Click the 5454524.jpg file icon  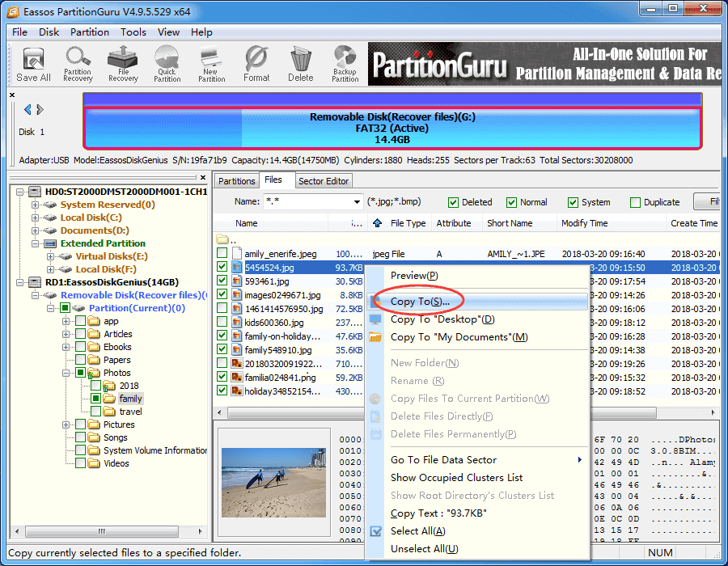tap(237, 268)
